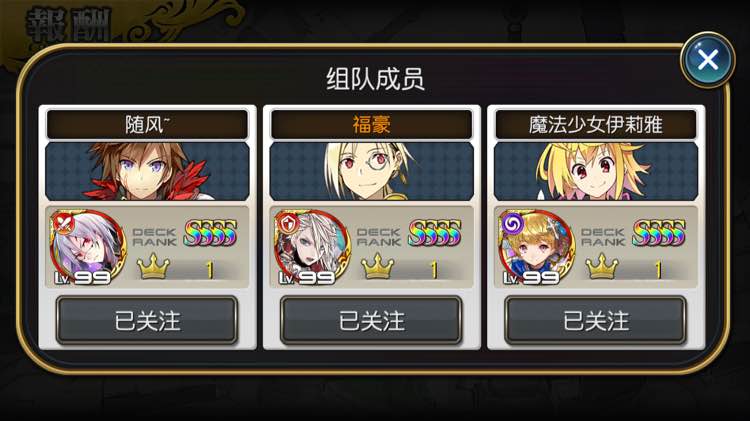
Task: Click the player name 魔法少女伊莉雅
Action: pyautogui.click(x=596, y=124)
